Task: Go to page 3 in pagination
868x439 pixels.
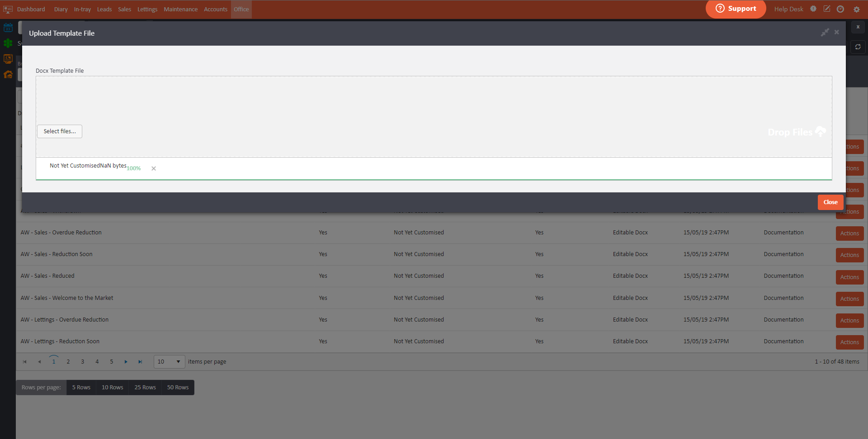Action: 83,362
